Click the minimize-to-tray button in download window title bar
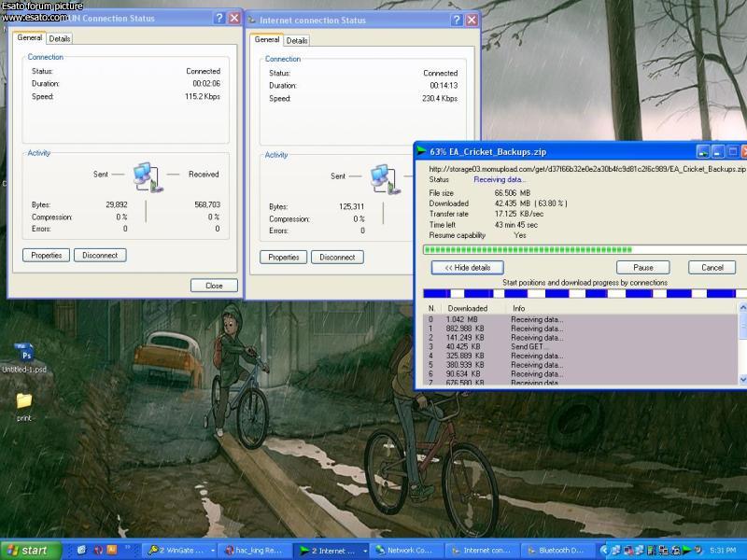This screenshot has height=560, width=747. (703, 152)
